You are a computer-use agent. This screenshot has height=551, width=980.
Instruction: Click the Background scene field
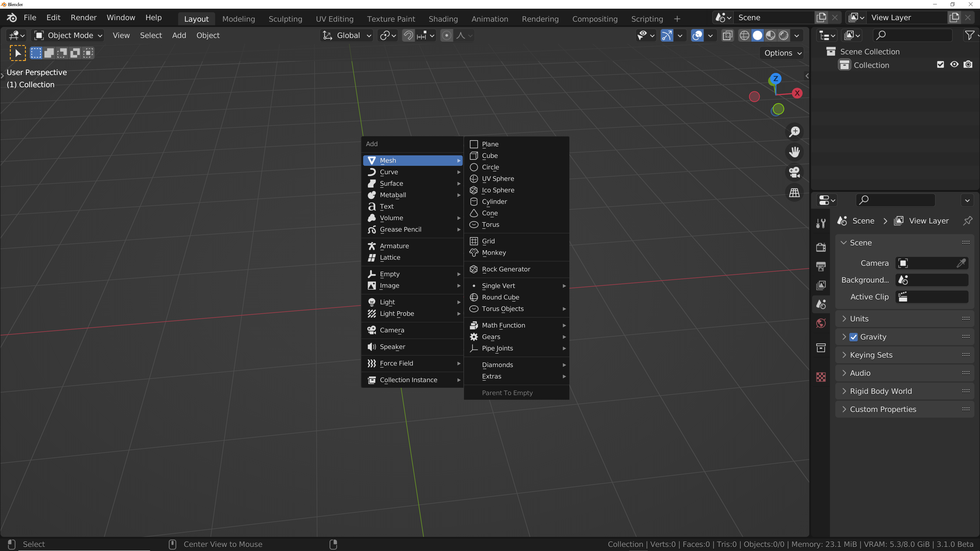click(x=932, y=280)
